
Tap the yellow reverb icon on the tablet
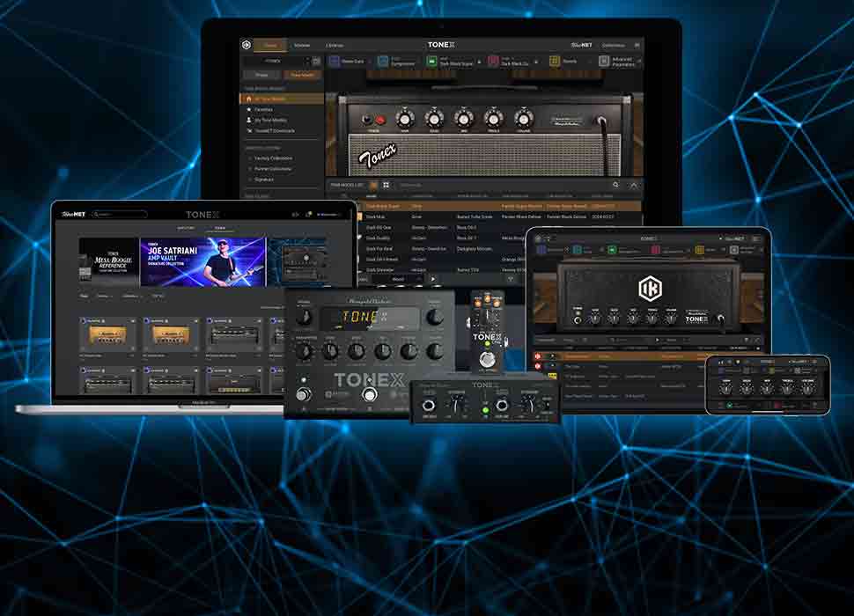point(699,250)
